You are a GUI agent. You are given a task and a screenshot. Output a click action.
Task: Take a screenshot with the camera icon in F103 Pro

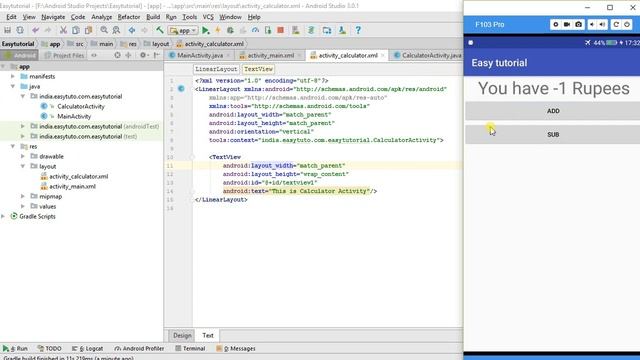(x=578, y=24)
